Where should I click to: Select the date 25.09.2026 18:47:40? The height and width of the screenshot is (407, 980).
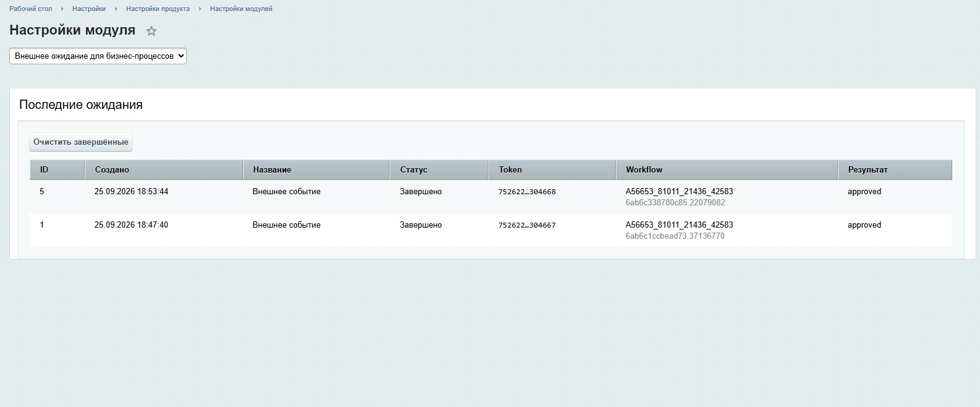(131, 225)
